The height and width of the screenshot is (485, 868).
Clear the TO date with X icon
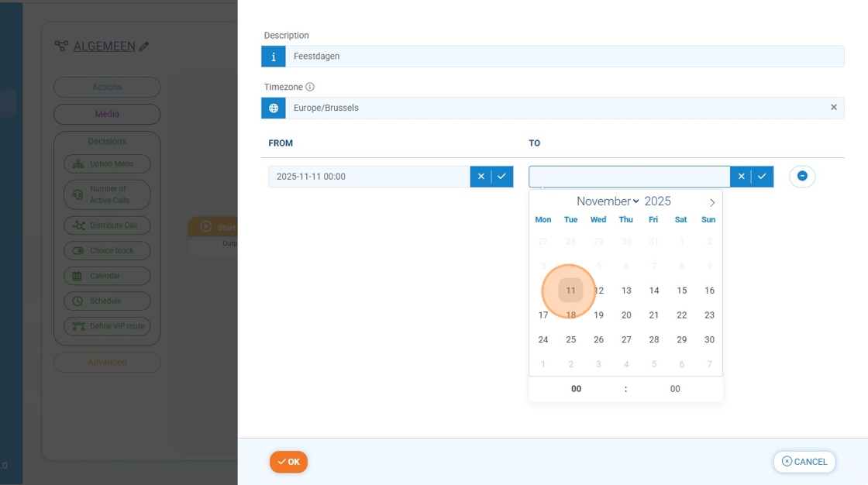point(741,177)
